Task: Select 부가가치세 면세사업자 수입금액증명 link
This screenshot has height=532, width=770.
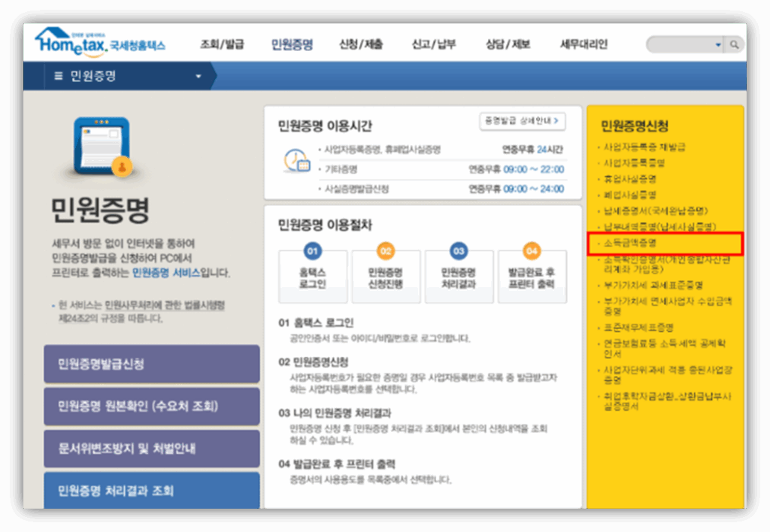Action: (668, 306)
